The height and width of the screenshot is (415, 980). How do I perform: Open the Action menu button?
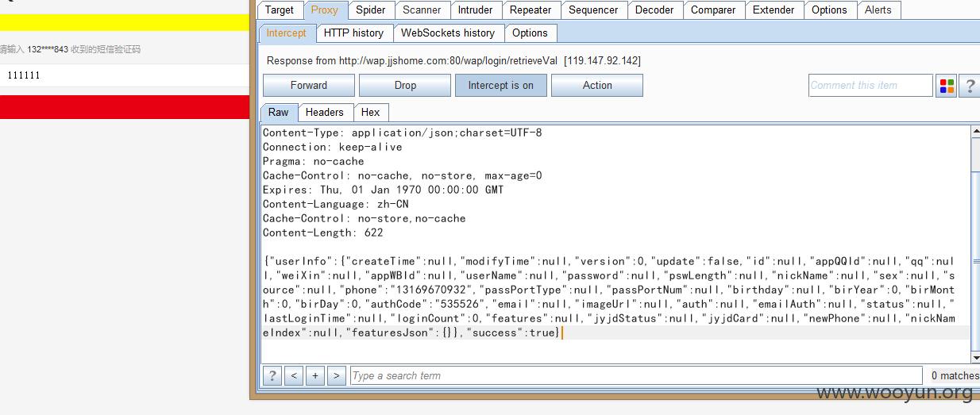pos(597,86)
